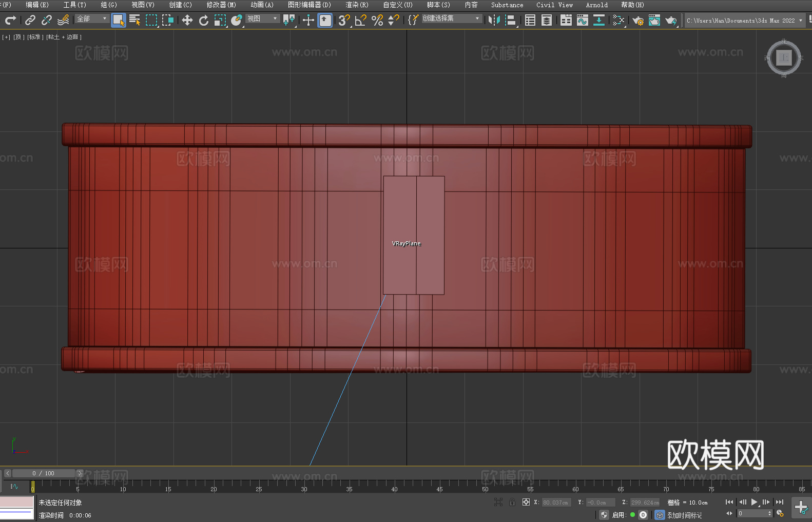Open the 工具(T) menu
This screenshot has height=522, width=812.
74,5
